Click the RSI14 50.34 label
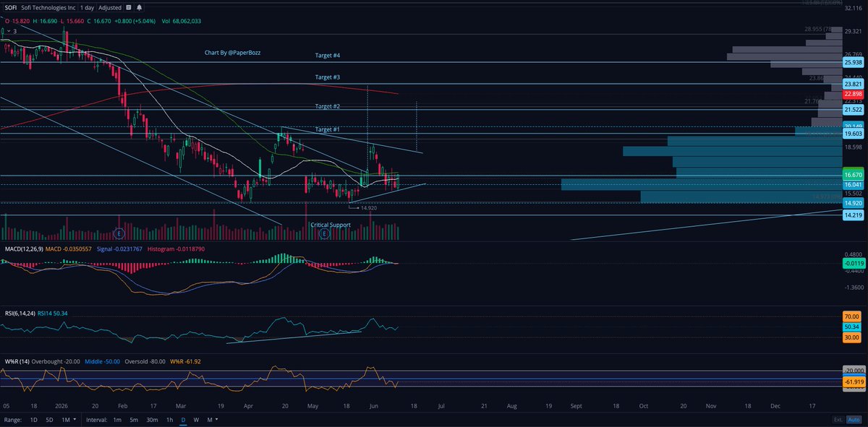Image resolution: width=868 pixels, height=427 pixels. pos(53,313)
